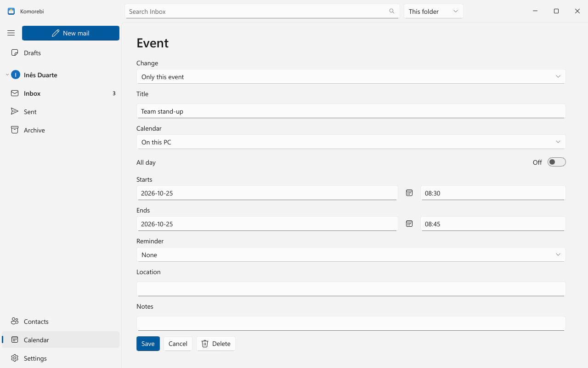Open the Sent folder
This screenshot has height=368, width=588.
tap(61, 112)
